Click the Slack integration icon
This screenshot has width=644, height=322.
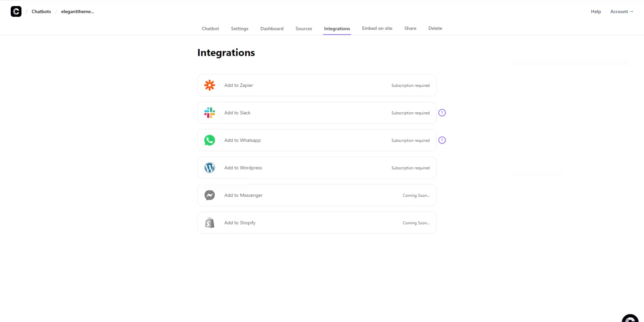coord(210,113)
